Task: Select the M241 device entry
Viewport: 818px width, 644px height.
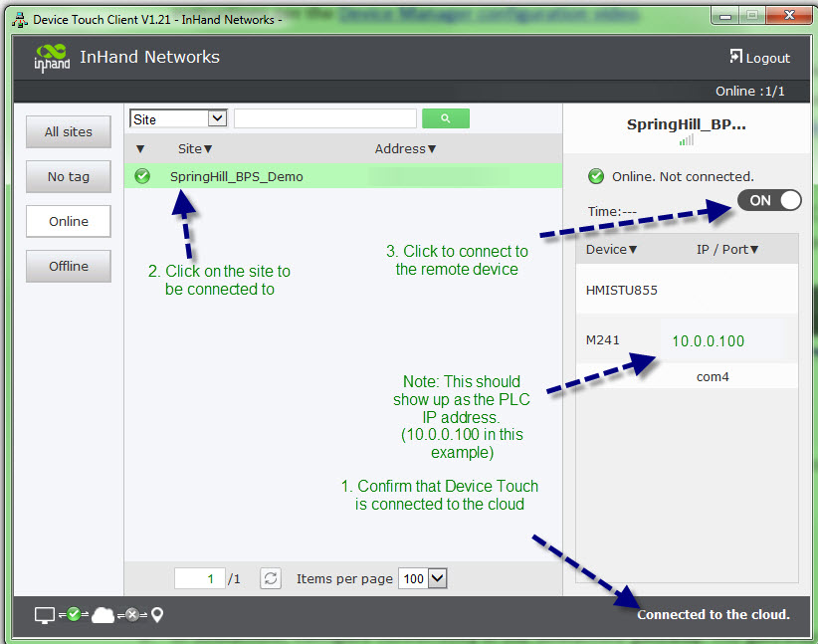Action: click(x=602, y=340)
